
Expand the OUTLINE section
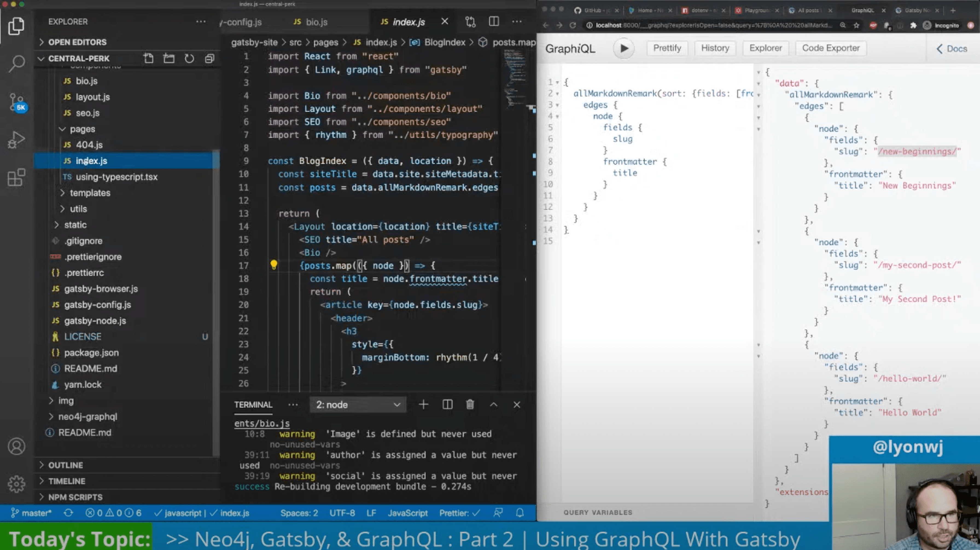pos(65,465)
